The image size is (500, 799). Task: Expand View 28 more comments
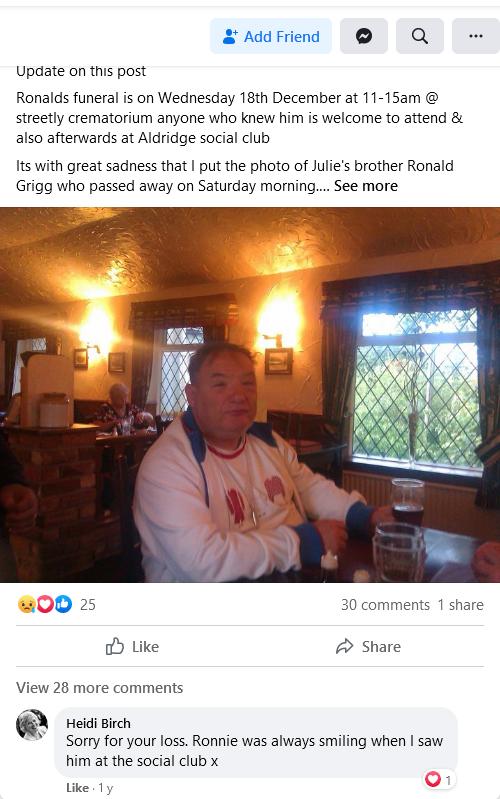(99, 688)
